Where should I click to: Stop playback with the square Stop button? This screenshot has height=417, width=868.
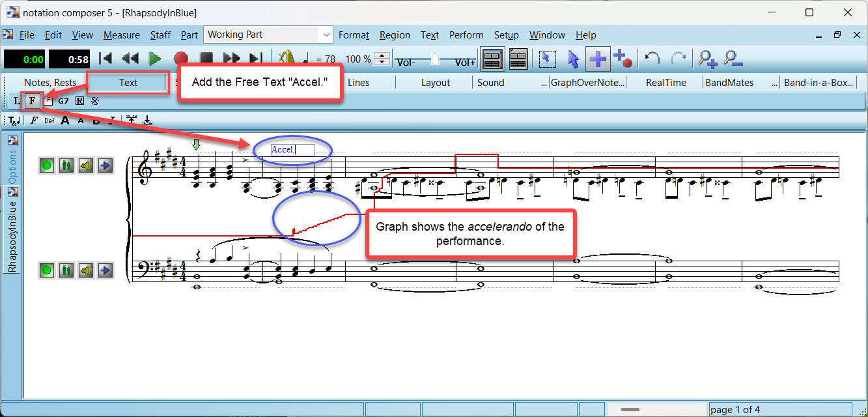point(206,59)
